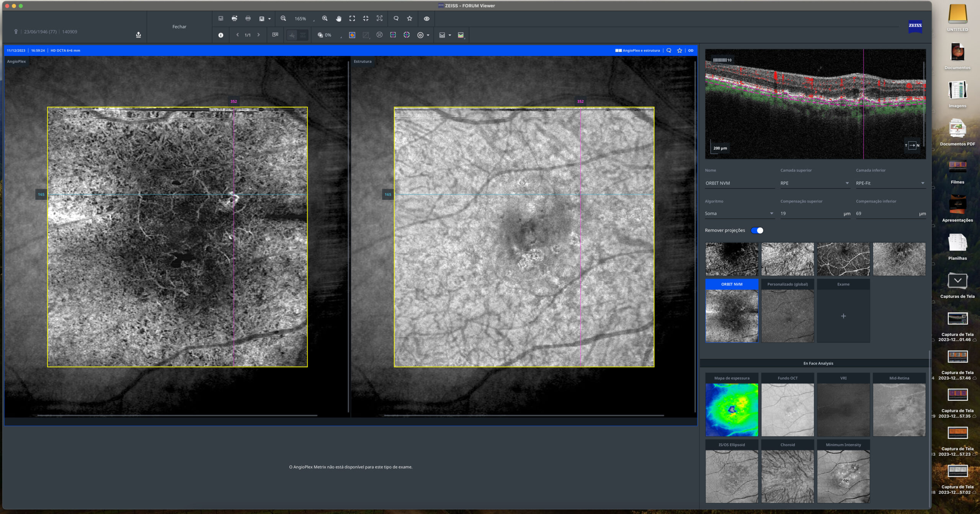Toggle the eye visibility icon in toolbar
This screenshot has width=980, height=514.
pyautogui.click(x=426, y=18)
